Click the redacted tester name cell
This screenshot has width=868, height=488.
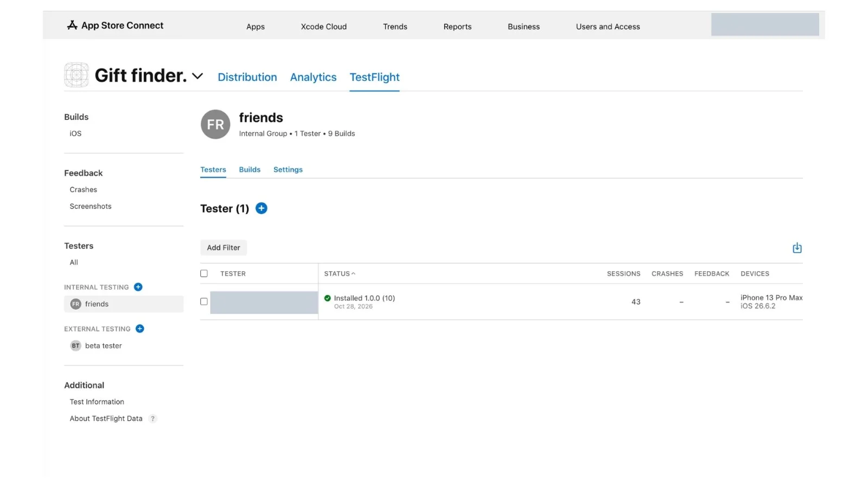[x=264, y=303]
